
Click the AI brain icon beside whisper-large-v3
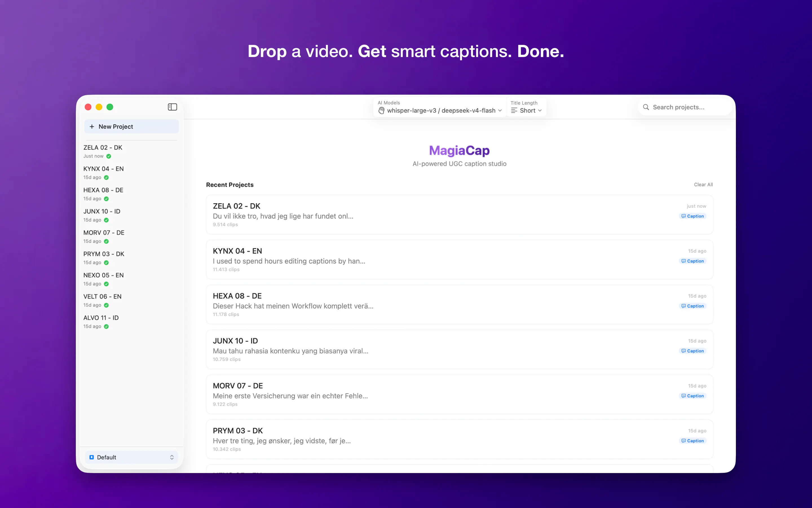point(381,111)
